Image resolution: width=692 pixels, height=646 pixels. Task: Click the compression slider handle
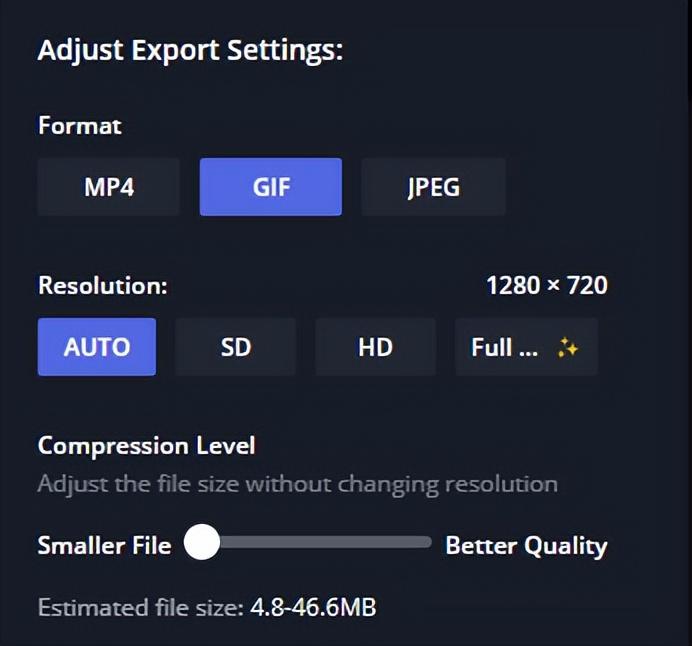point(202,542)
